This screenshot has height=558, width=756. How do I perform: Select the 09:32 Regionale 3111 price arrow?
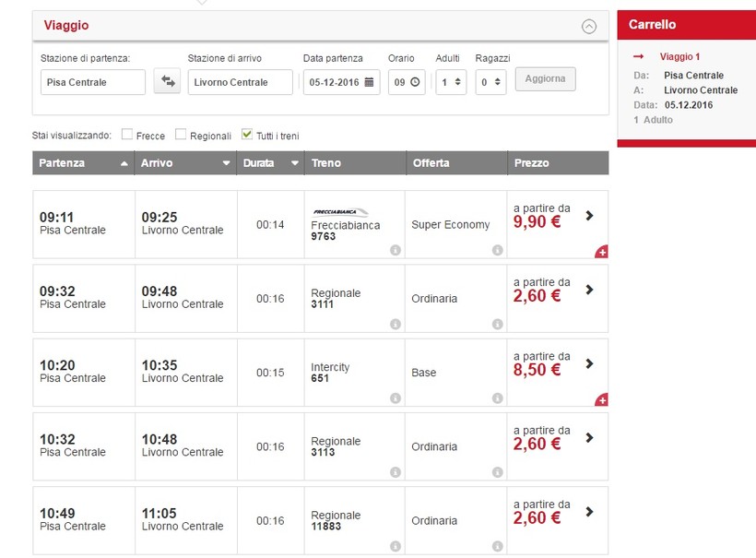point(589,290)
